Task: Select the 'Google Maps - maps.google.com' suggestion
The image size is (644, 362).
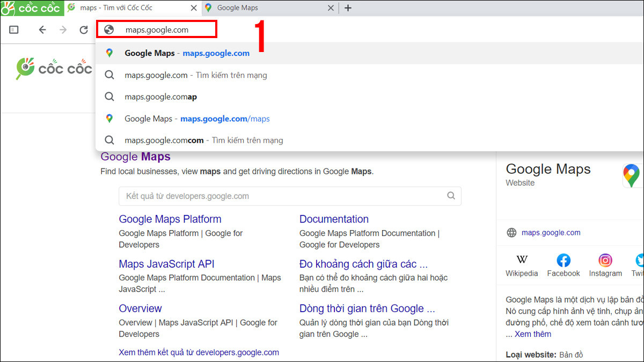Action: [x=187, y=53]
